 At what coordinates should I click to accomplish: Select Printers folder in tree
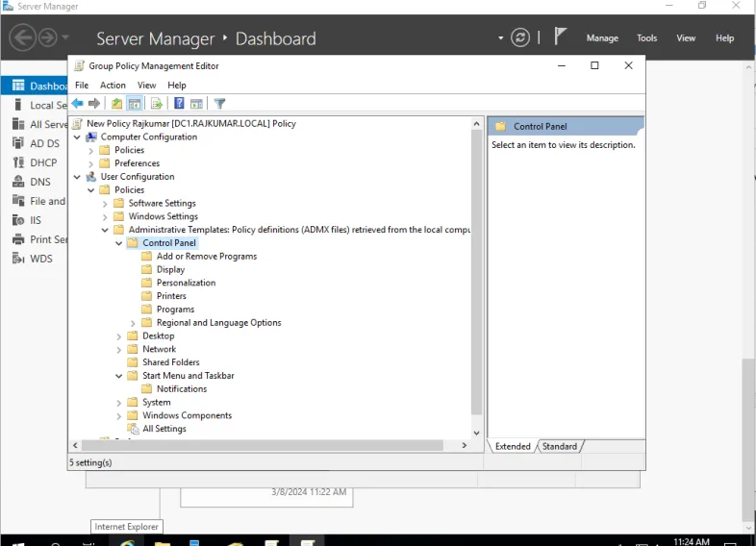click(170, 296)
